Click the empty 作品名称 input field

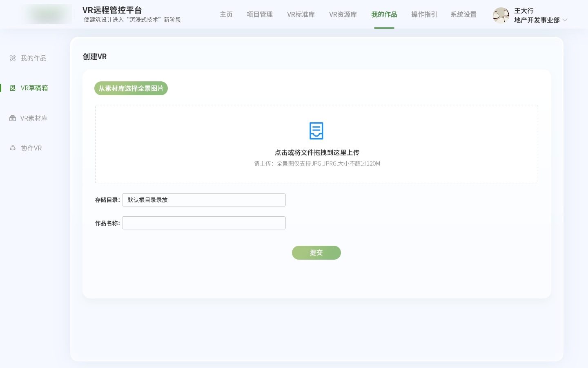pyautogui.click(x=204, y=223)
